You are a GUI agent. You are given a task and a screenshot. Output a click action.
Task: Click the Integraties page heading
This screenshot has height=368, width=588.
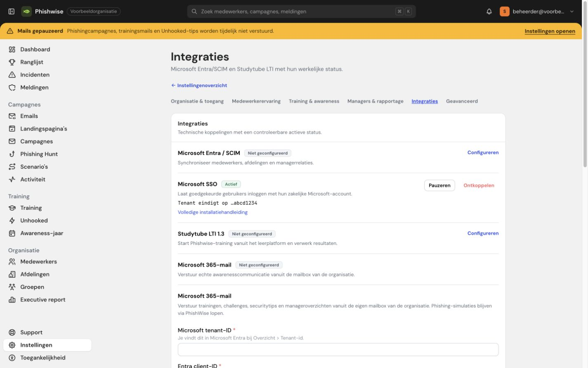[x=200, y=57]
